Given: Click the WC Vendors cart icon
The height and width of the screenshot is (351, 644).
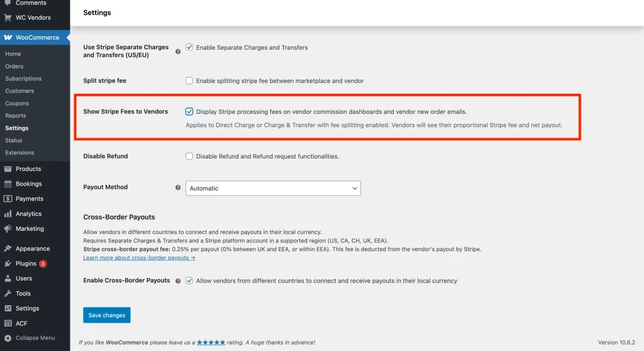Looking at the screenshot, I should tap(8, 18).
